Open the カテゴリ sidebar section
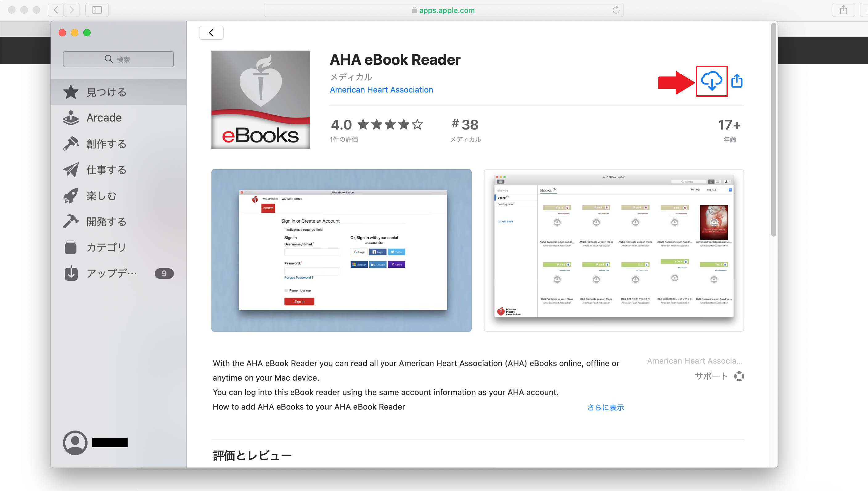Viewport: 868px width, 491px height. pos(106,248)
